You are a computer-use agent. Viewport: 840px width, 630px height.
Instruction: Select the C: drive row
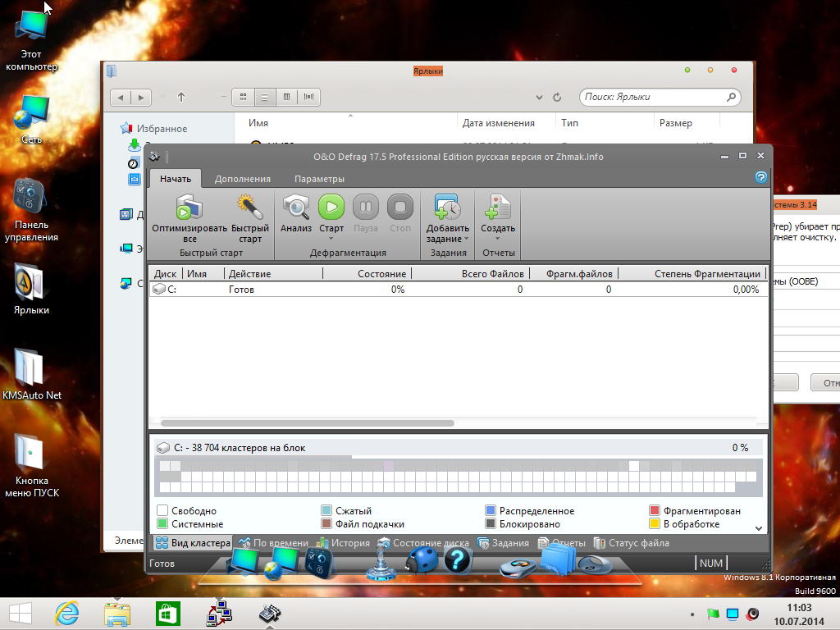pos(458,290)
